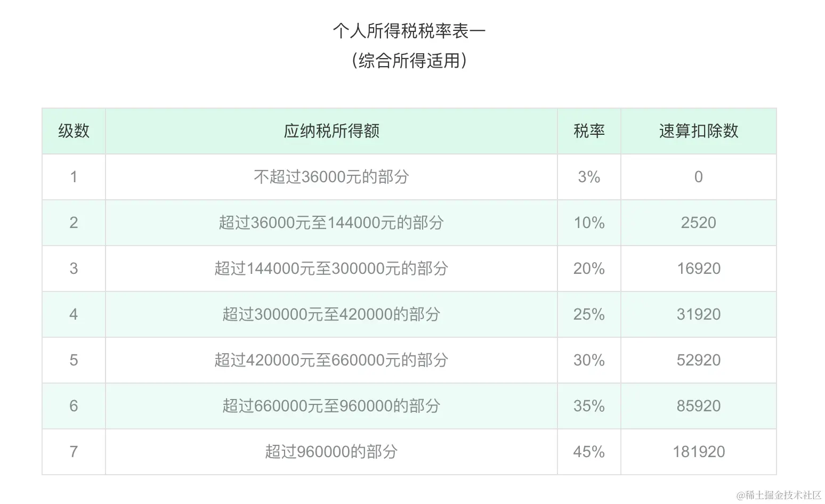Click the 25% tax rate cell
The image size is (825, 504).
point(589,314)
